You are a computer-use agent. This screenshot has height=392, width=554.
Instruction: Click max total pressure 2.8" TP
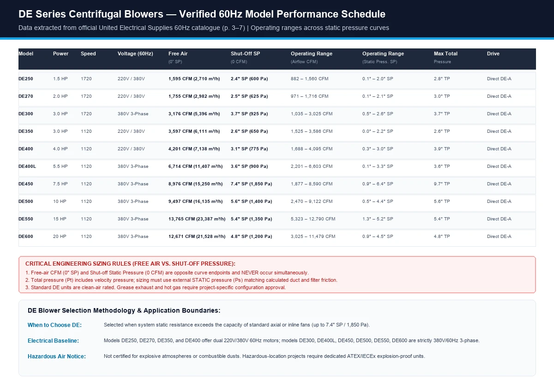click(442, 79)
